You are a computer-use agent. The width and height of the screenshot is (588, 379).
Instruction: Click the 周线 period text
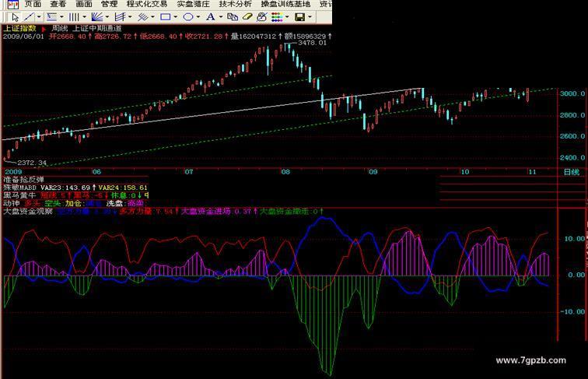(x=60, y=28)
